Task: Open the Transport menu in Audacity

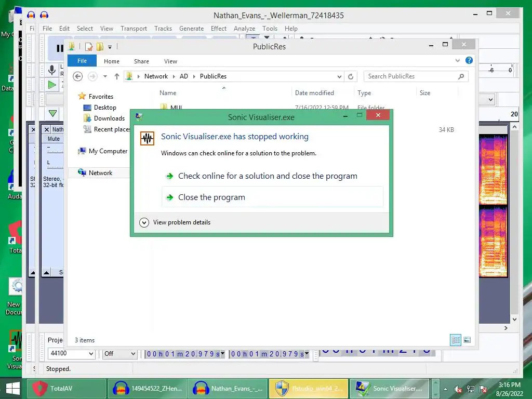Action: click(x=134, y=29)
